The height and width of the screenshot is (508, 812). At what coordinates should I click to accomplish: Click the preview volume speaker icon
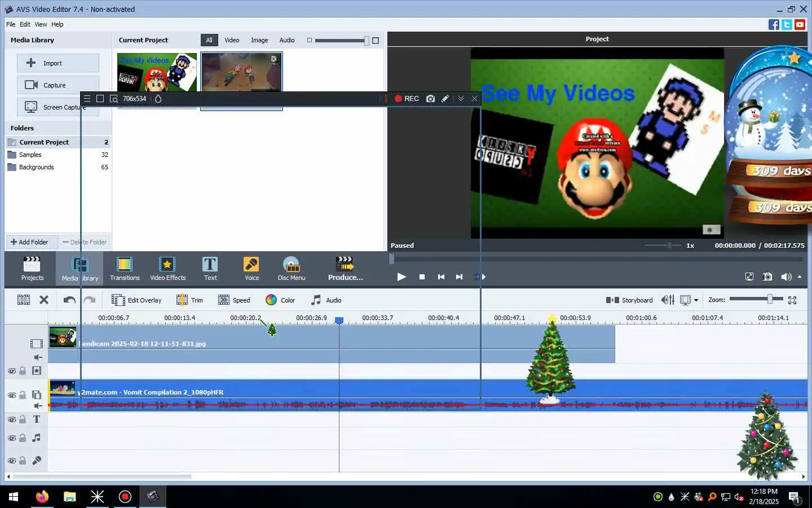pos(786,277)
